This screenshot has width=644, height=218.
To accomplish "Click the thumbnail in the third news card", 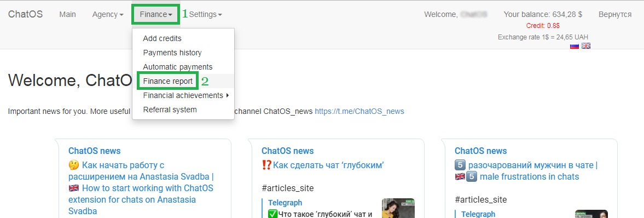I will (x=591, y=214).
